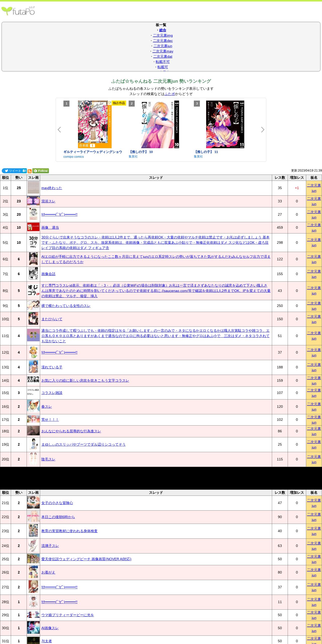Click the may終わった thread thumbnail
The image size is (322, 644).
tap(33, 188)
